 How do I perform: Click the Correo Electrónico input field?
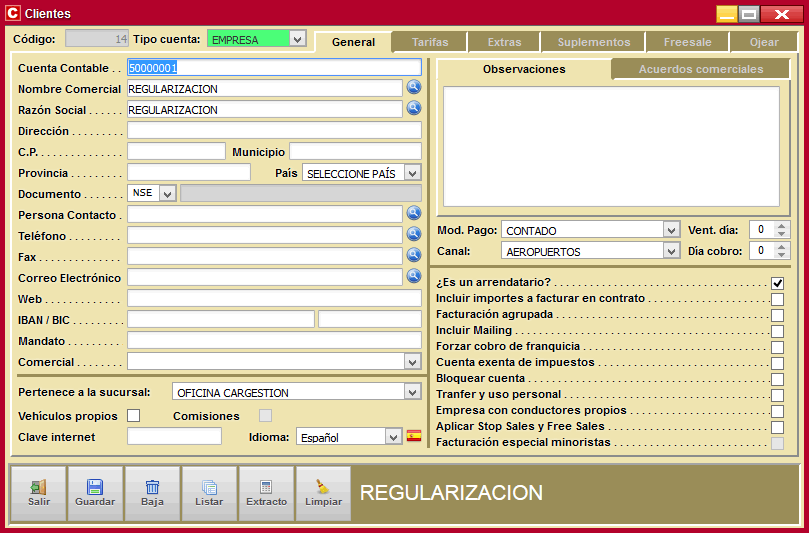(265, 278)
